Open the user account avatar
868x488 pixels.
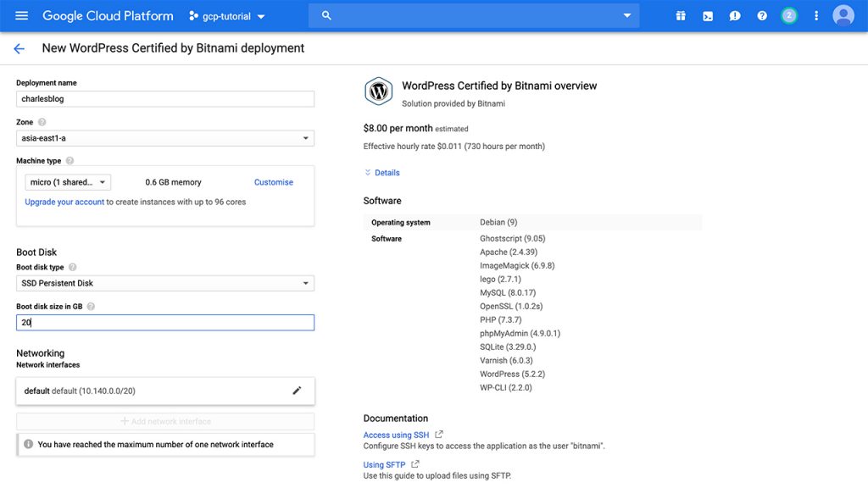(843, 15)
